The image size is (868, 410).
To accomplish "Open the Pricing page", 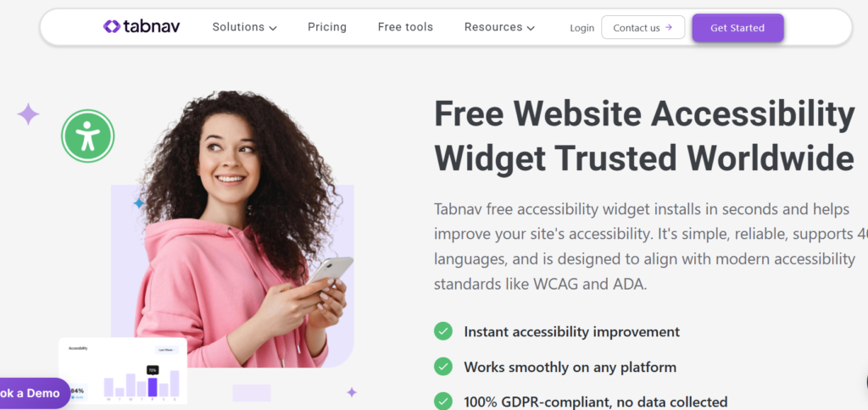I will pos(327,27).
